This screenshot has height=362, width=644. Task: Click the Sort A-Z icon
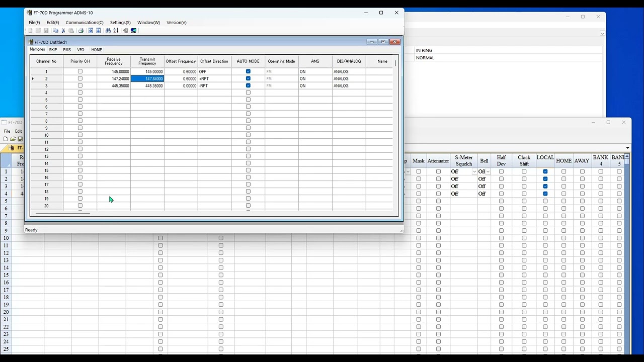(x=116, y=31)
